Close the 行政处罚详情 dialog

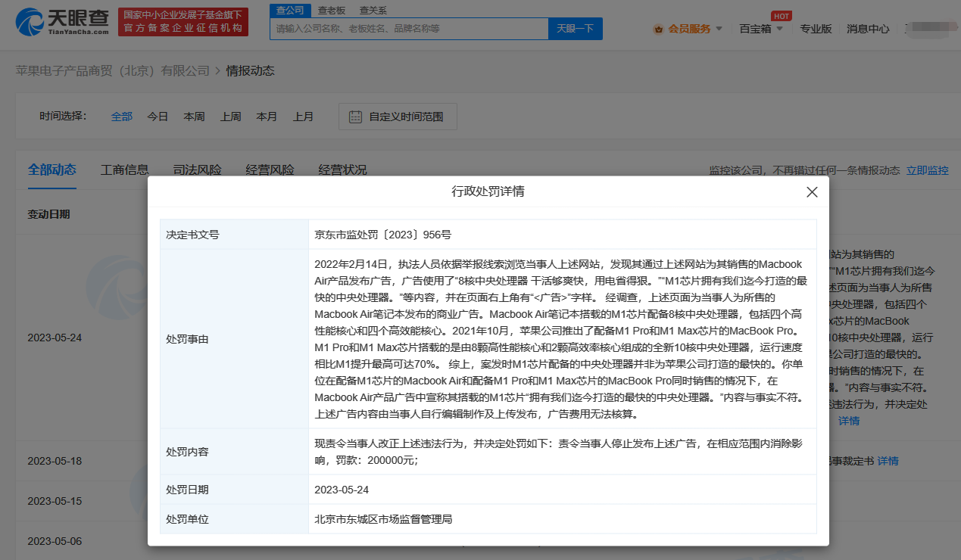(x=812, y=192)
